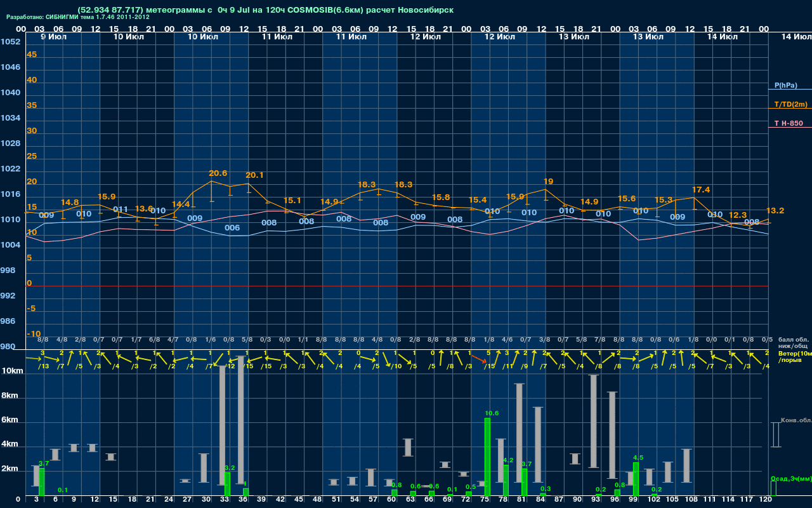Viewport: 812px width, 508px height.
Task: Click the 6km altitude axis label
Action: coord(10,420)
